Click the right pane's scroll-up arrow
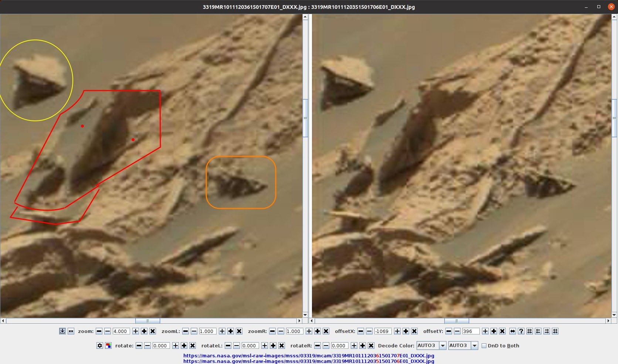This screenshot has height=364, width=618. coord(614,17)
